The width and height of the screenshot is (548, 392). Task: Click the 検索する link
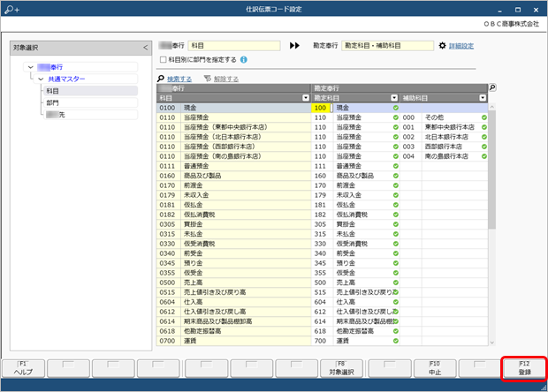pyautogui.click(x=179, y=79)
